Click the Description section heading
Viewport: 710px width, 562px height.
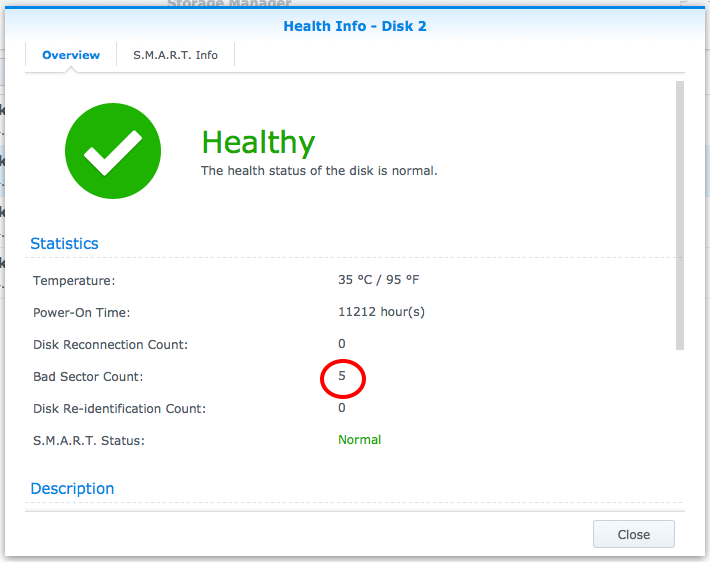click(72, 489)
